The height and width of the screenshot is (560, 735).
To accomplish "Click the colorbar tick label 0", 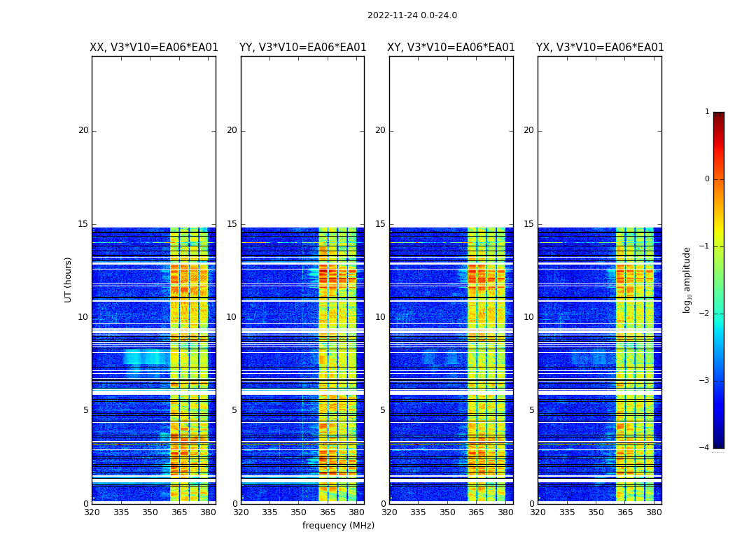I will (707, 179).
